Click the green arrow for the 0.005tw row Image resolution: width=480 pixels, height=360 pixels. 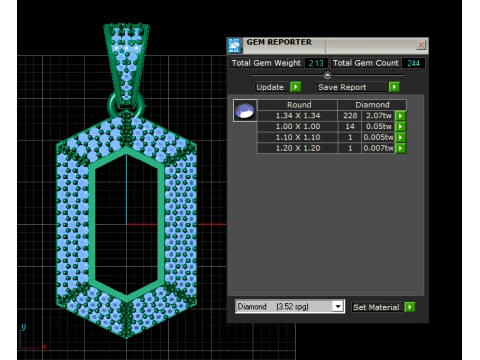tap(400, 137)
